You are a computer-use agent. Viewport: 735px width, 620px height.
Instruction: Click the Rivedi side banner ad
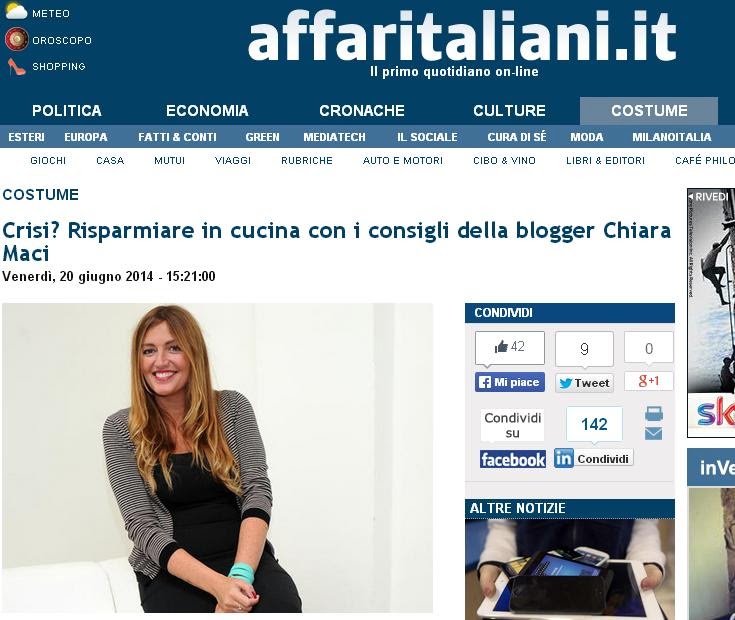tap(711, 313)
